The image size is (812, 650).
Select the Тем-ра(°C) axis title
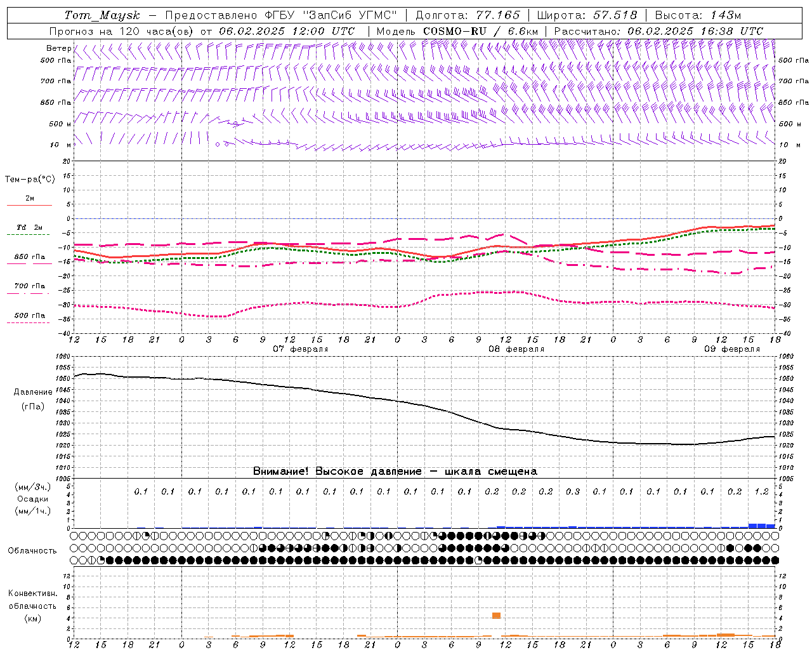tap(30, 180)
